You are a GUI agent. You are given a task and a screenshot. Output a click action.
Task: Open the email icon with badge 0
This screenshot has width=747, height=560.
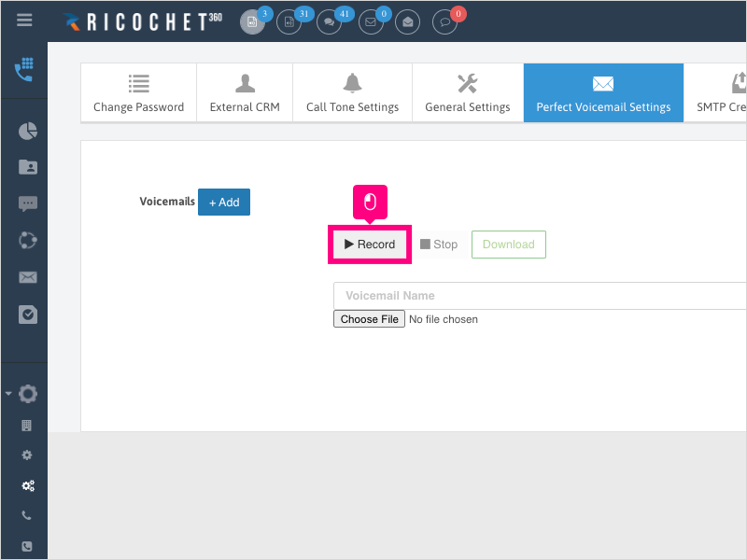coord(370,21)
